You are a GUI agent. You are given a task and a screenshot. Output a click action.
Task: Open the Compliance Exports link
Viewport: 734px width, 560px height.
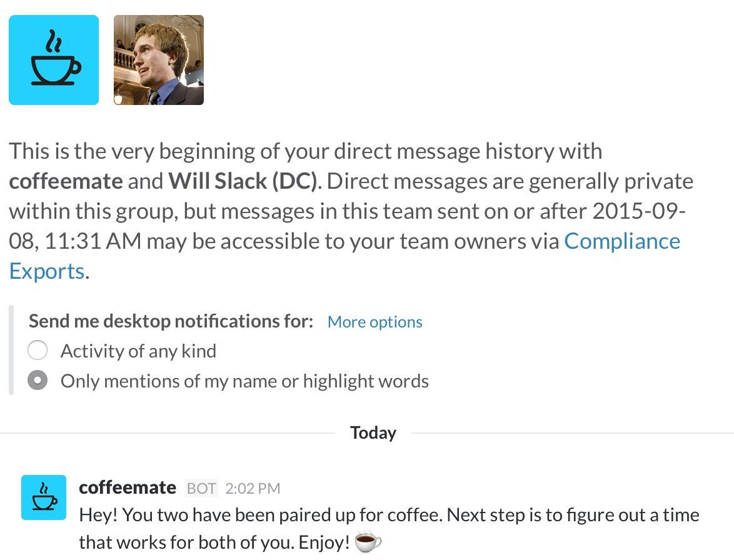click(621, 241)
